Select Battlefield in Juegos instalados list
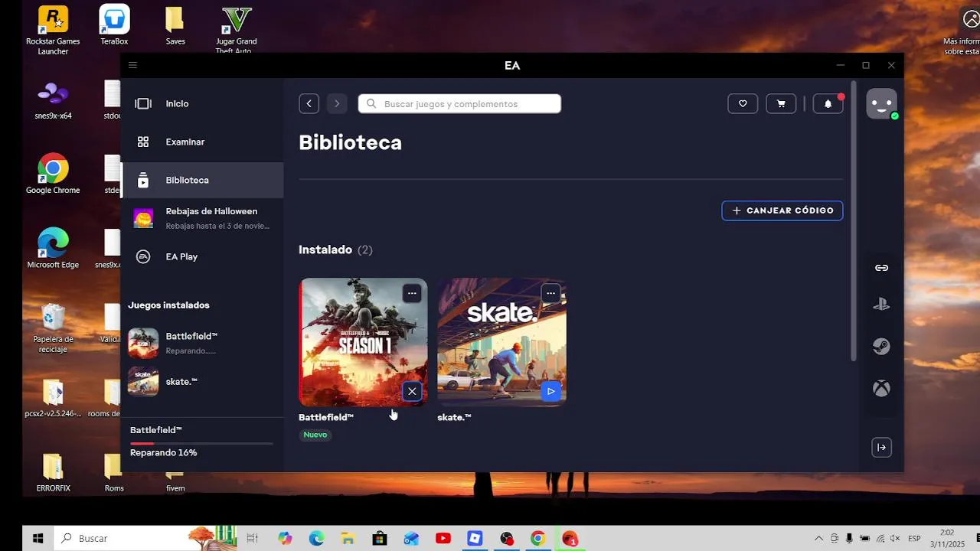This screenshot has height=551, width=980. 201,343
